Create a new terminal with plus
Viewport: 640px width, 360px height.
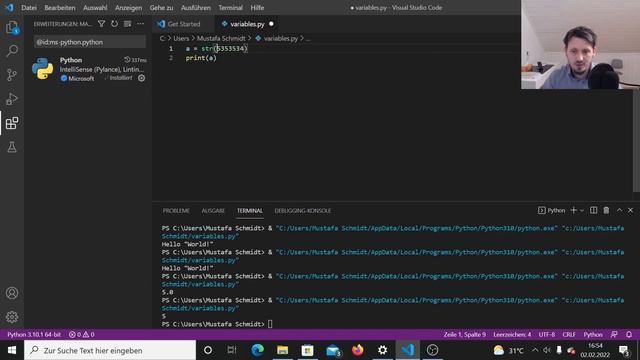point(573,210)
